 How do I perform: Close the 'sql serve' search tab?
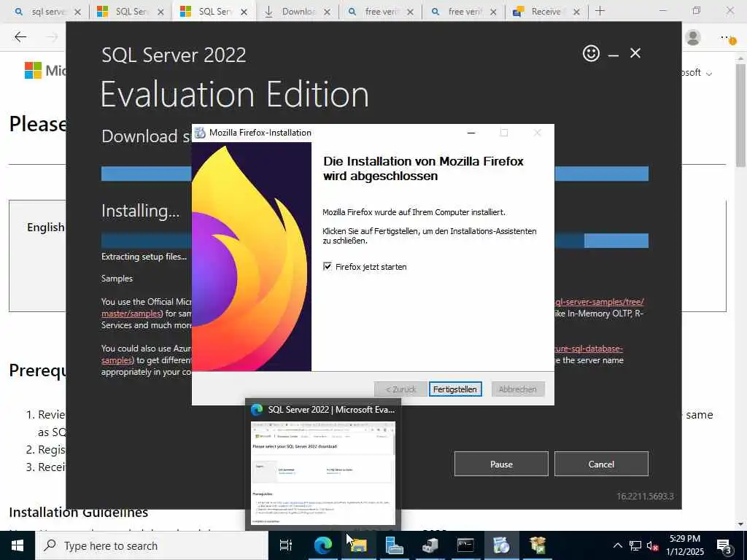coord(77,12)
